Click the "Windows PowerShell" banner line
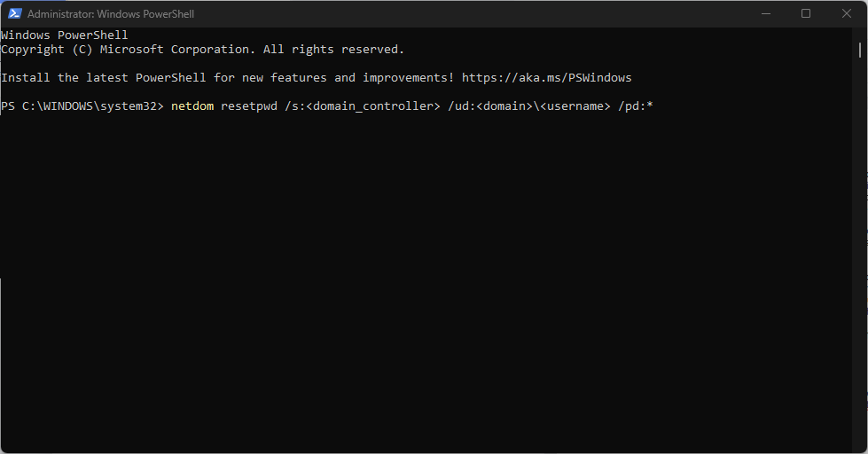 click(65, 35)
